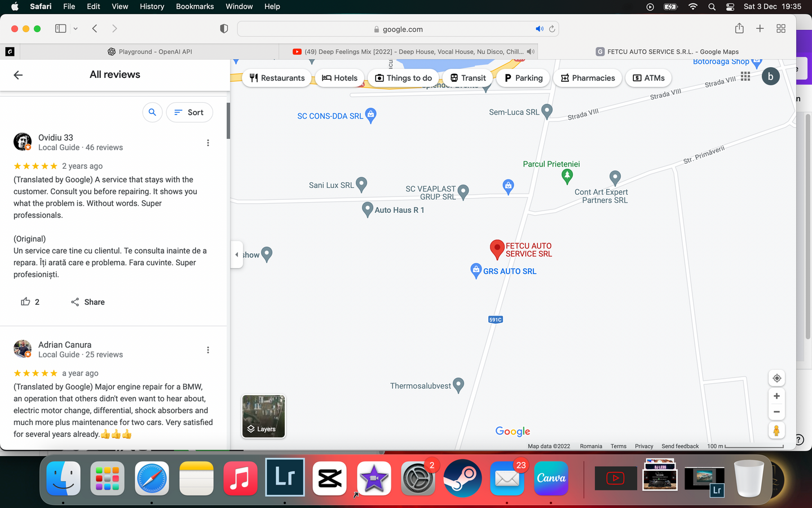Open the Bookmarks menu

click(195, 6)
